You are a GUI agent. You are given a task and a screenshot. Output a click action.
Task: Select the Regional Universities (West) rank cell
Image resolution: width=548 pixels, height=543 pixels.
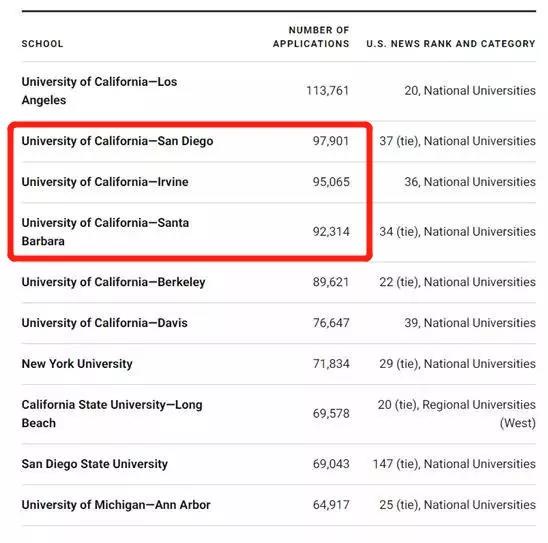tap(457, 414)
